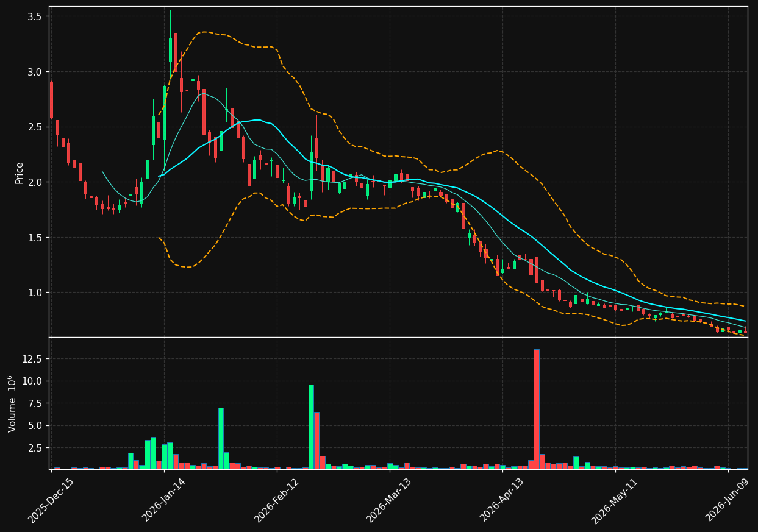The width and height of the screenshot is (758, 532).
Task: Click the 2026-Mar-13 date label
Action: click(389, 500)
